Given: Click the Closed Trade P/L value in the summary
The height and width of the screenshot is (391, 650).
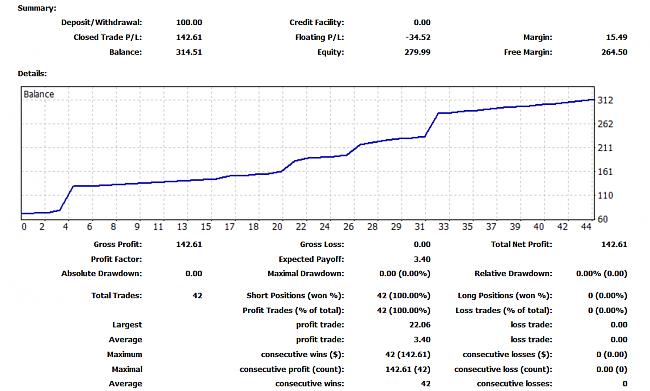Looking at the screenshot, I should tap(189, 37).
